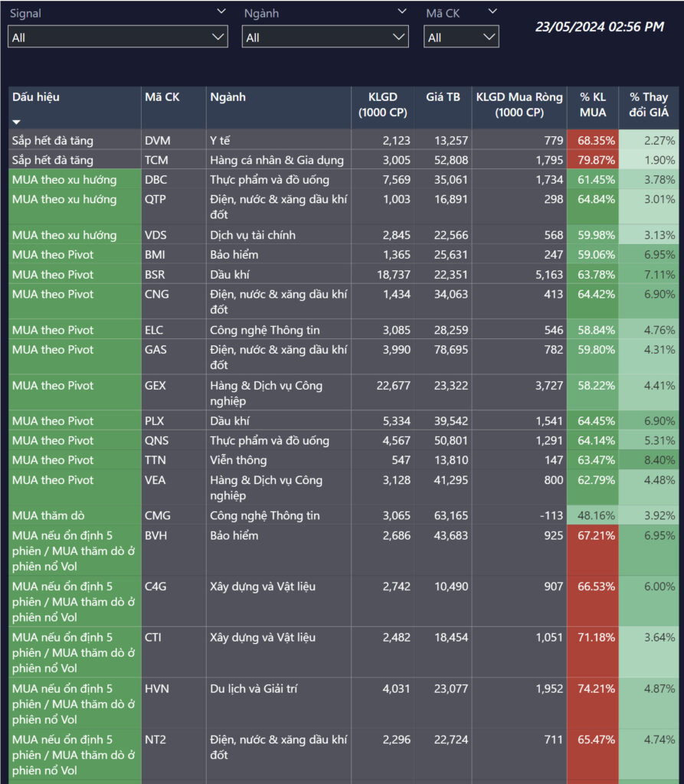Click the KLGD Mua Ròng column header
The height and width of the screenshot is (784, 684).
519,105
